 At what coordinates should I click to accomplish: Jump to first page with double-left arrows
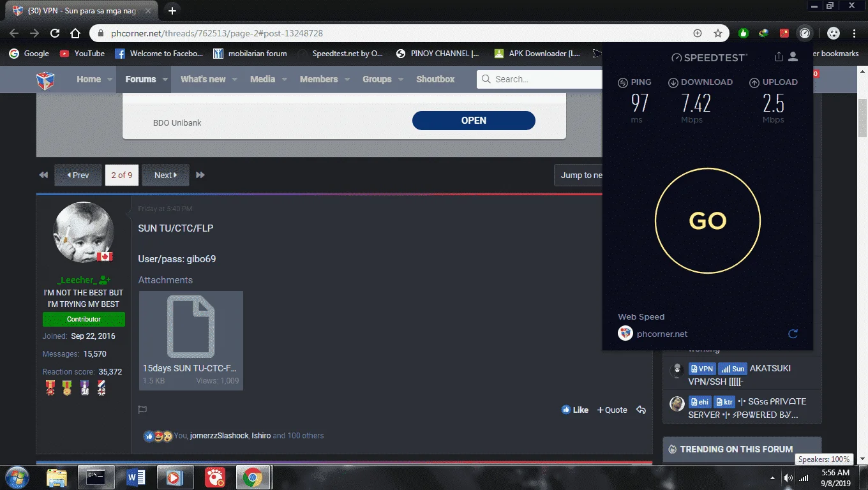(x=43, y=175)
